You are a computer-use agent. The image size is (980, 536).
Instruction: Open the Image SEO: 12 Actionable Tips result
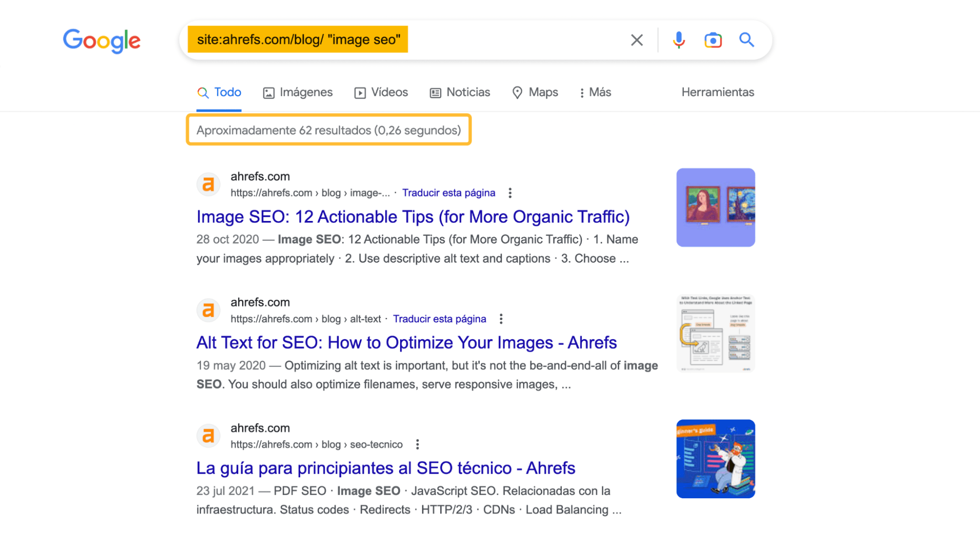coord(412,217)
